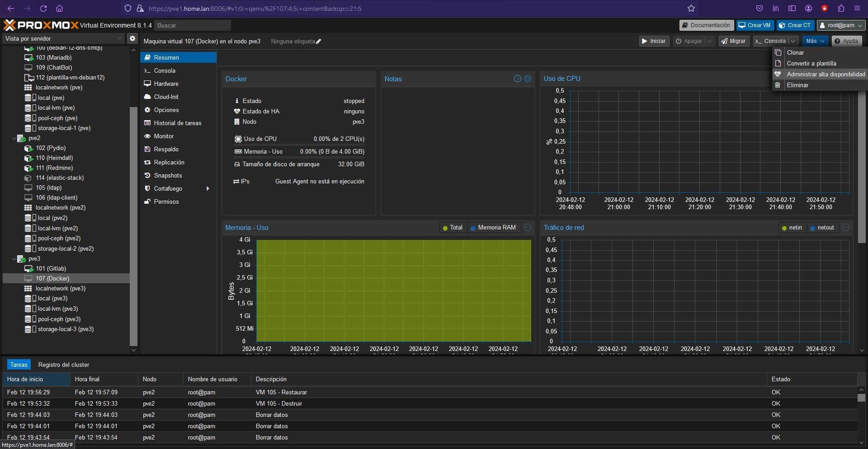Screen dimensions: 868x449
Task: Open the browser hamburger menu
Action: click(x=857, y=8)
